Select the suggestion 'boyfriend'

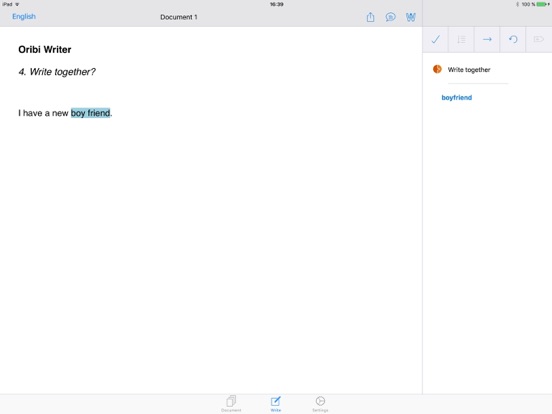(457, 98)
